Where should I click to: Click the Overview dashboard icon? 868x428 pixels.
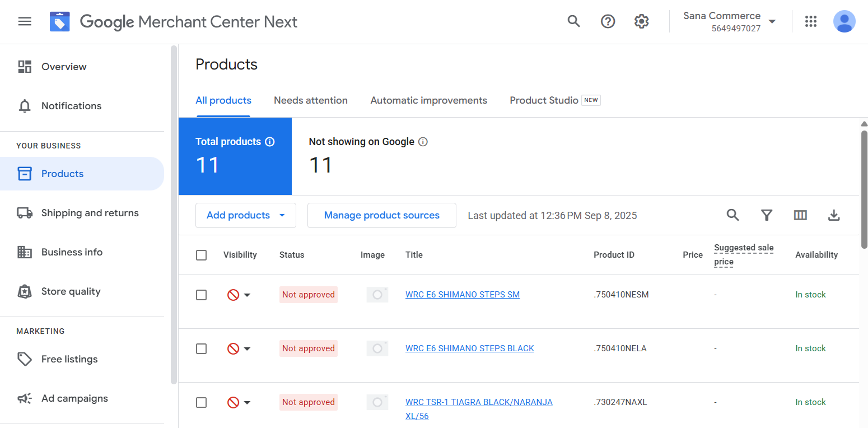coord(25,67)
